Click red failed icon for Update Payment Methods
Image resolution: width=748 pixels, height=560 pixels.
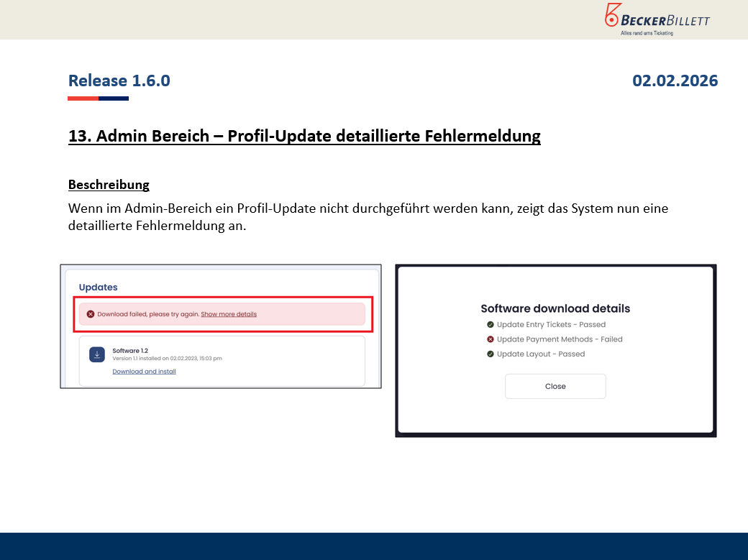pyautogui.click(x=491, y=339)
